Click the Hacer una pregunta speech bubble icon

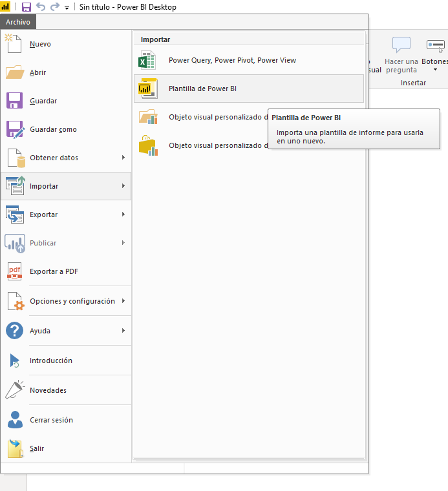click(401, 45)
